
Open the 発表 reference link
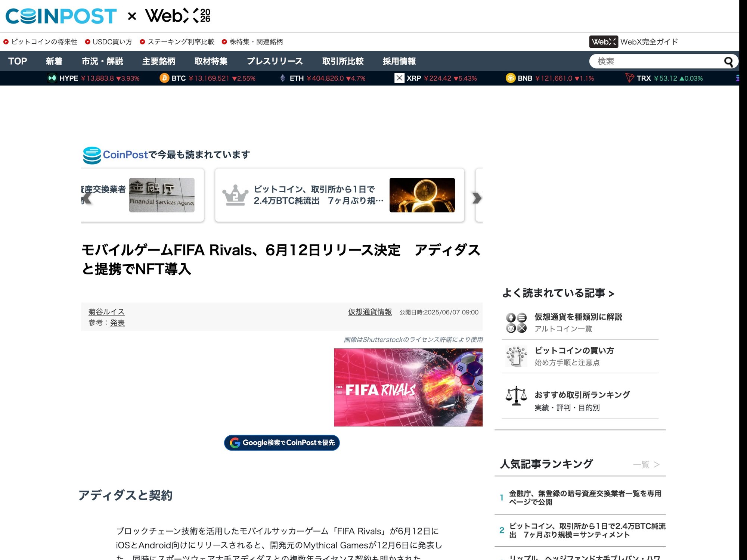point(117,323)
